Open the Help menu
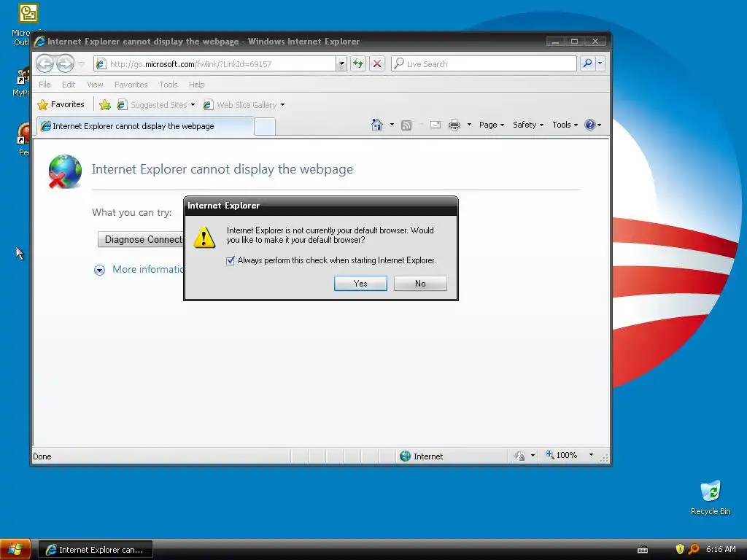This screenshot has height=560, width=747. point(196,85)
